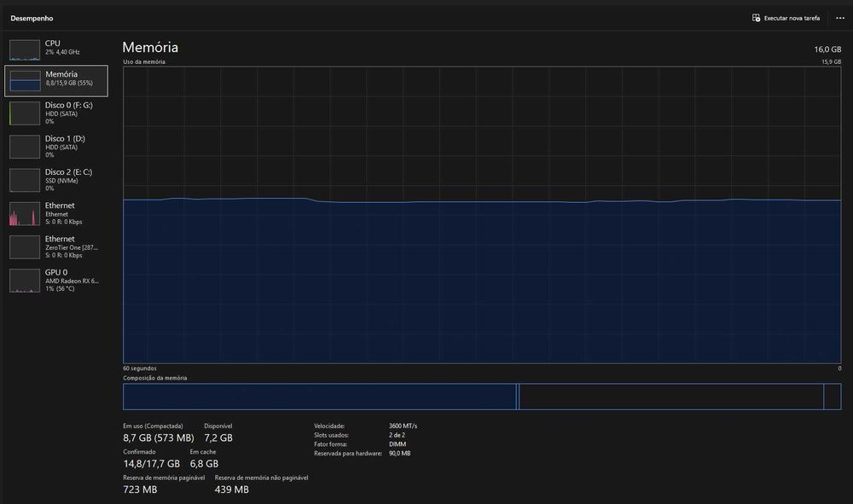Image resolution: width=853 pixels, height=504 pixels.
Task: Select the ZeroTier One Ethernet entry
Action: point(56,246)
